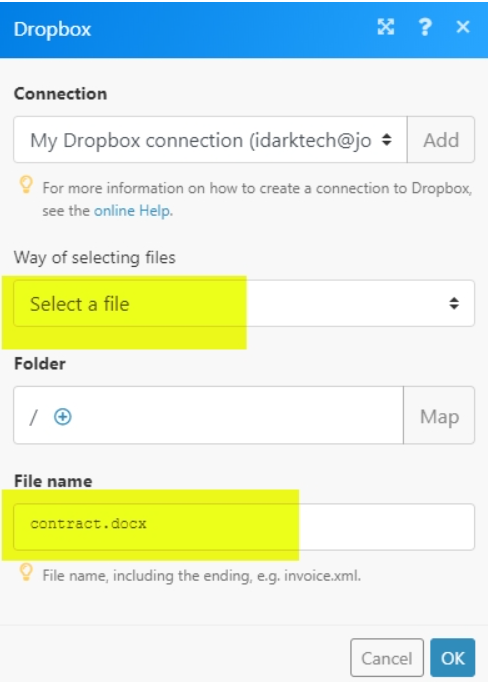Cancel the Dropbox module settings
488x687 pixels.
point(387,658)
